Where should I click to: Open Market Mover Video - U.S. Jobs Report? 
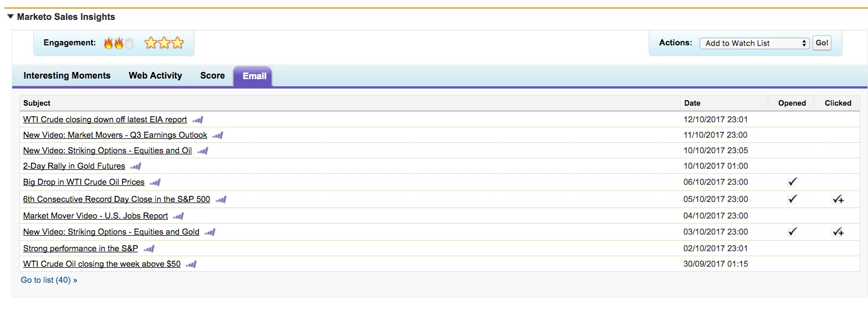click(95, 216)
